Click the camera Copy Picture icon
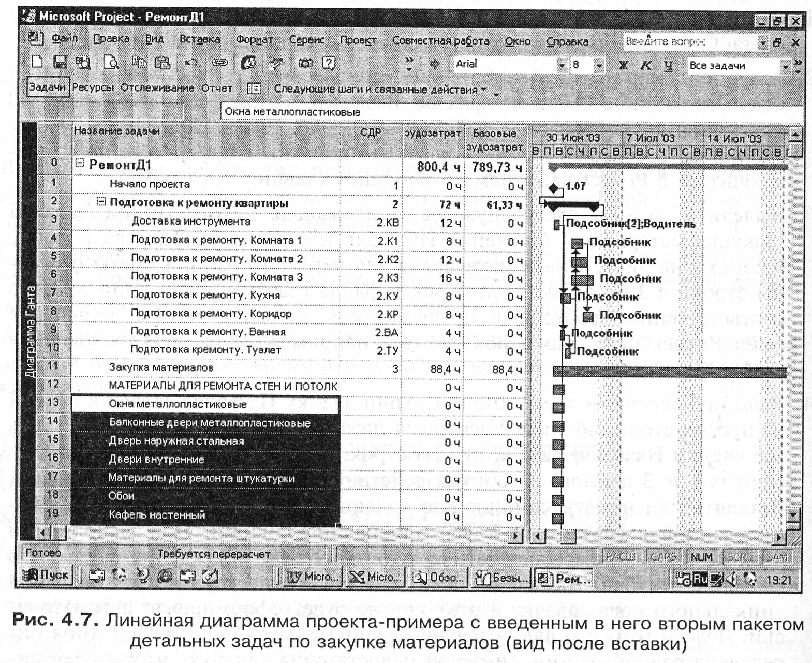This screenshot has width=812, height=663. [305, 63]
